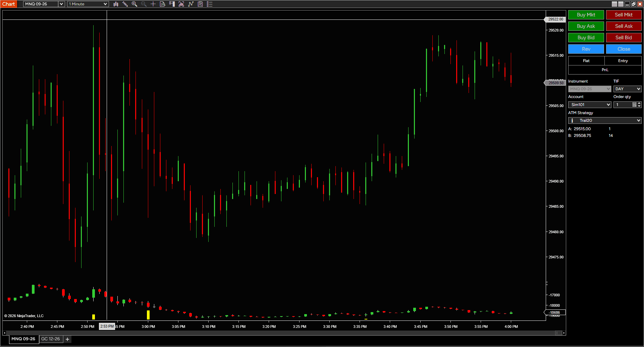Open the strategies icon in the toolbar

click(191, 4)
